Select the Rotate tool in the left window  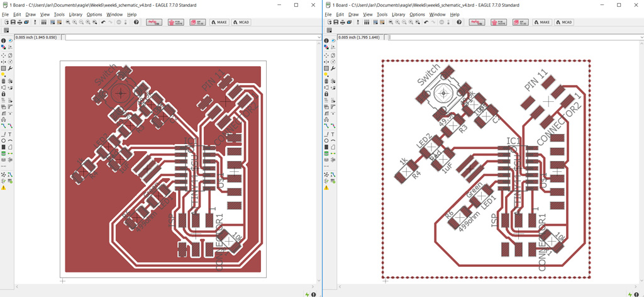[10, 62]
